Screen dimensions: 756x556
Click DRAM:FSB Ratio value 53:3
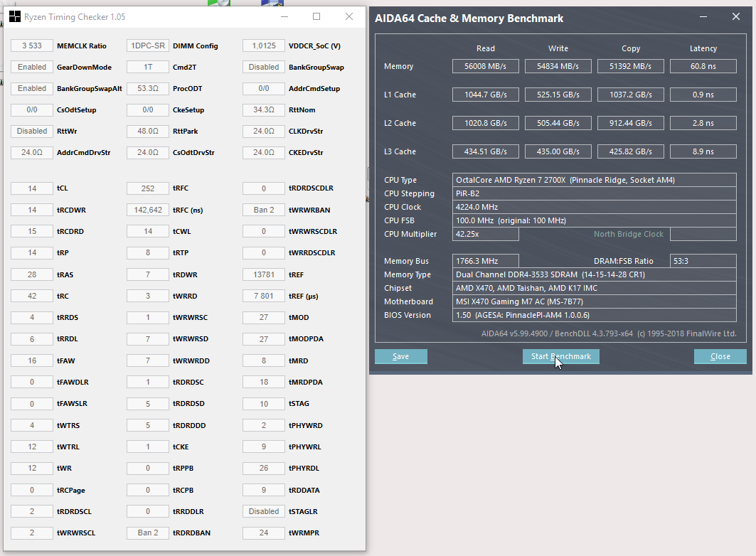(703, 261)
